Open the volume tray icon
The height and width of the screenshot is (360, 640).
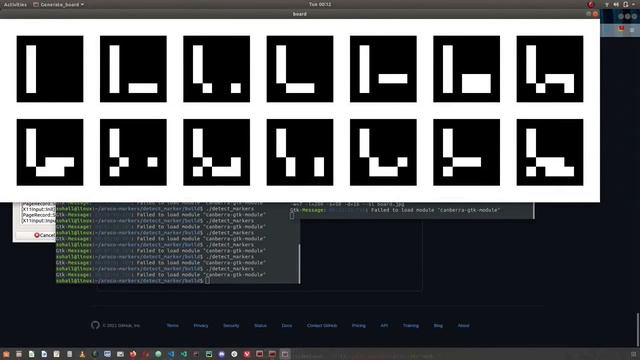616,4
